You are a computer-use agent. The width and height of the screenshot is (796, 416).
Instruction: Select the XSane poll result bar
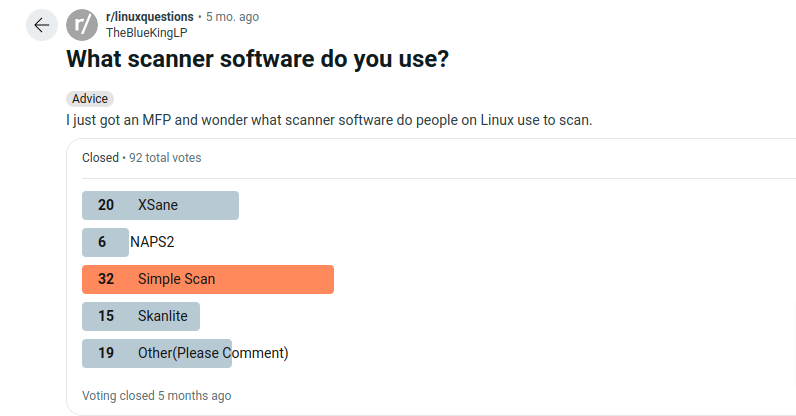point(160,205)
